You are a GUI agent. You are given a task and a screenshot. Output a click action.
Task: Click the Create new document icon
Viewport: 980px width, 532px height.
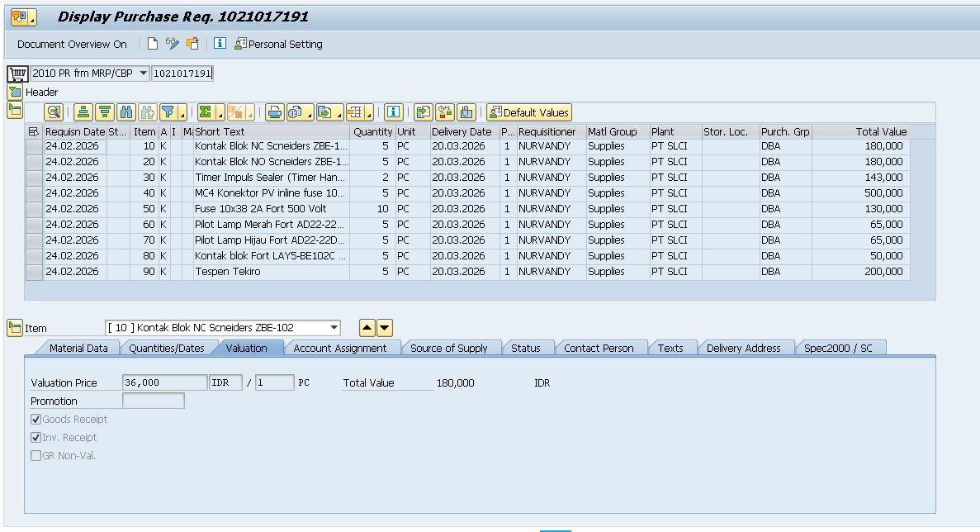point(153,44)
